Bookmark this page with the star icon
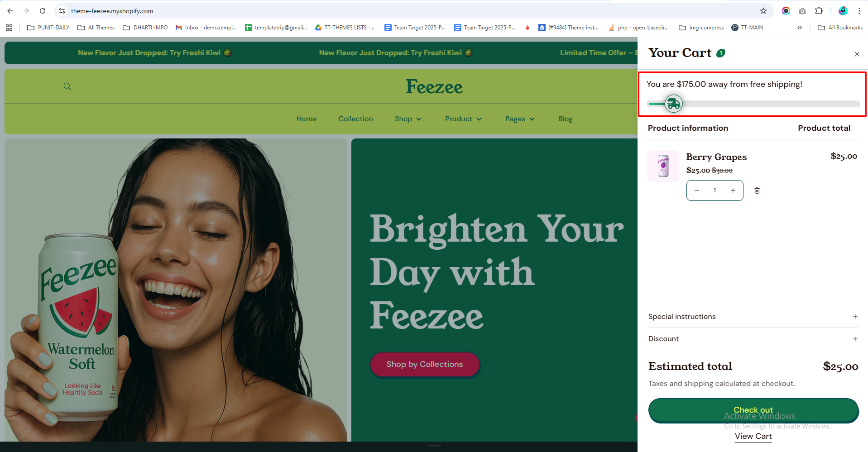This screenshot has height=452, width=868. click(763, 11)
